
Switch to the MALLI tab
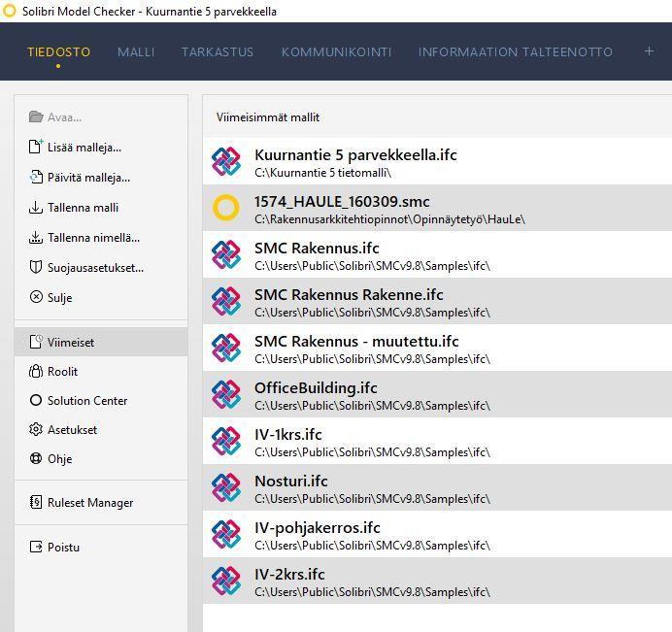coord(136,52)
